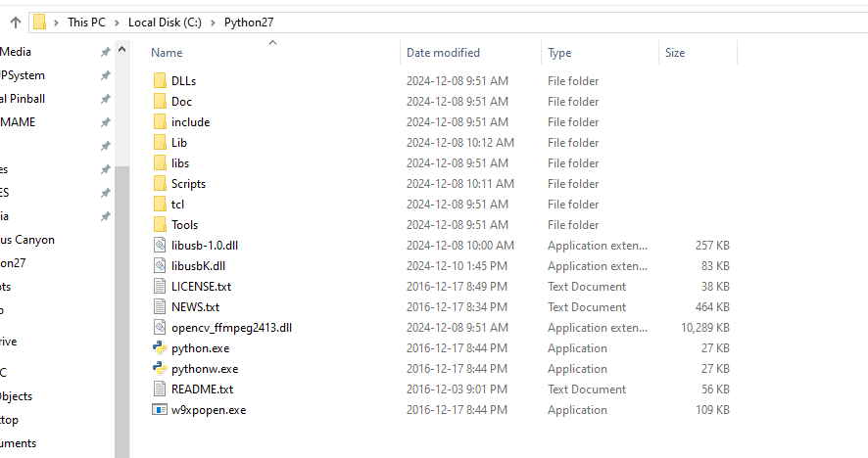This screenshot has height=458, width=868.
Task: Click the folder icon in the address bar
Action: pyautogui.click(x=40, y=23)
